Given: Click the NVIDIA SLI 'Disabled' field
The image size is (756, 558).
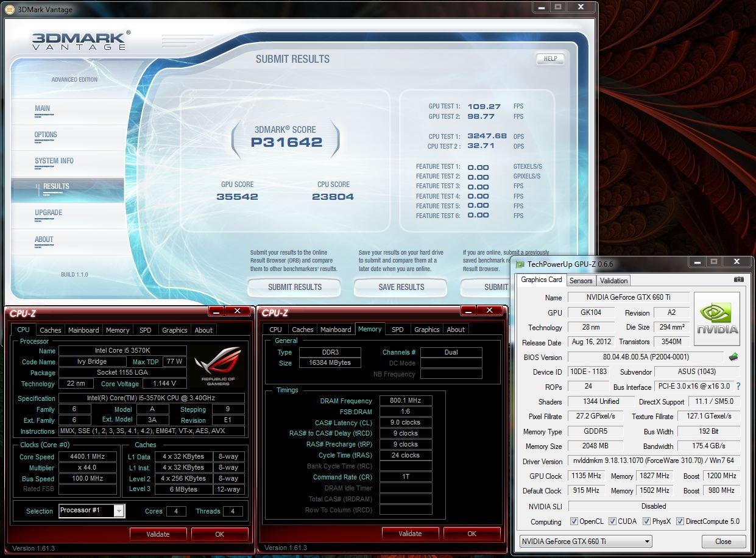Looking at the screenshot, I should [x=654, y=506].
